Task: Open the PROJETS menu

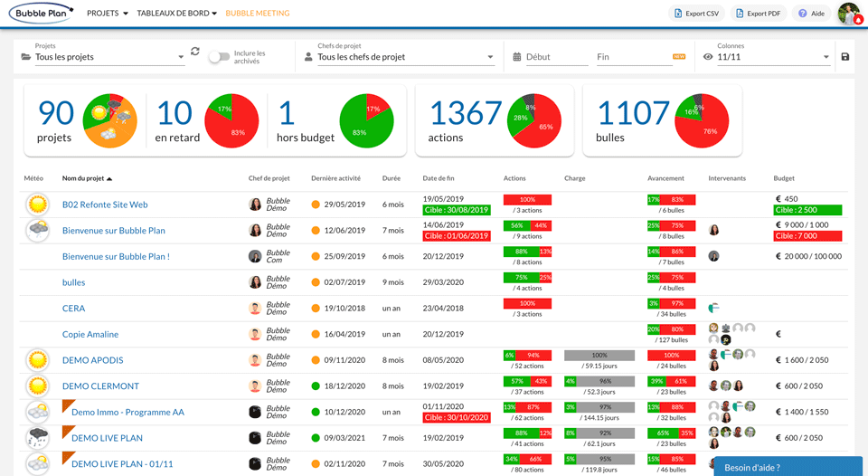Action: tap(108, 14)
